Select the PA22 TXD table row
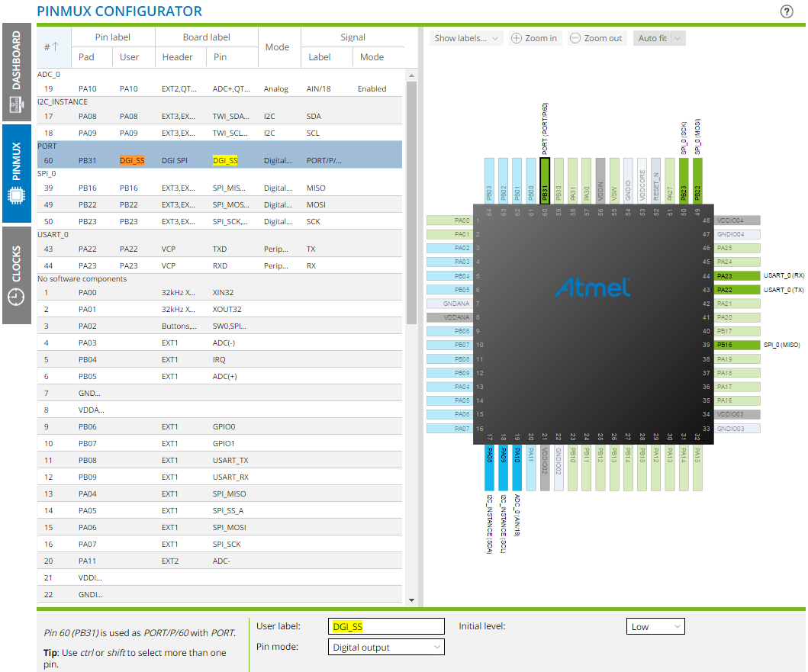808x672 pixels. 220,249
